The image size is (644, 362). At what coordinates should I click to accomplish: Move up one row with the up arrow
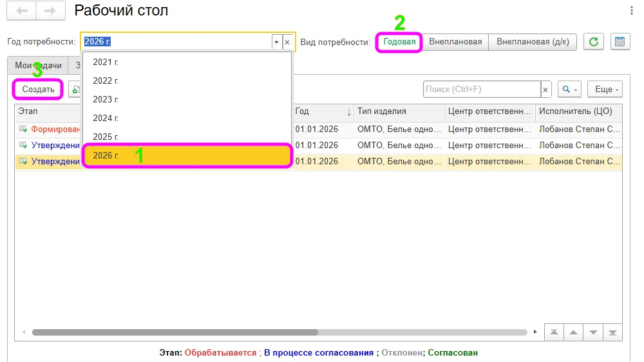[x=574, y=332]
